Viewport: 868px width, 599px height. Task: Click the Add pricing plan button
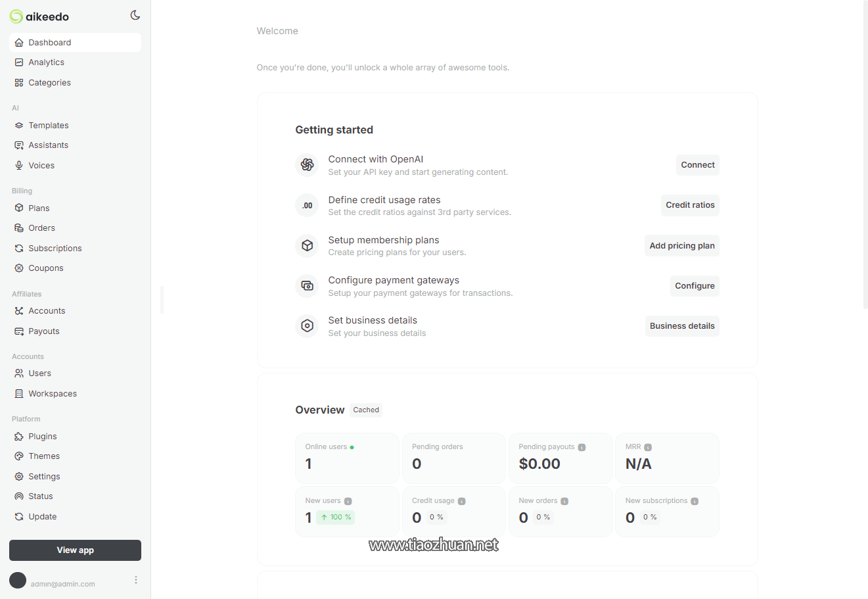[x=681, y=246]
